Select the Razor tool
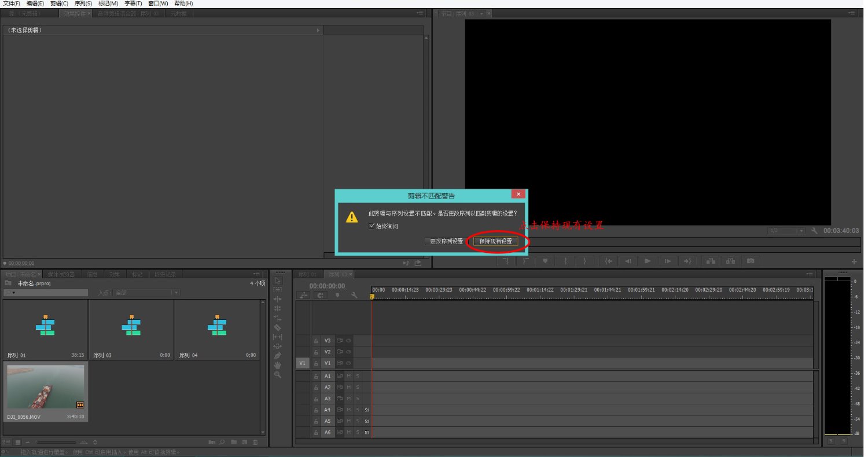868x457 pixels. coord(278,327)
